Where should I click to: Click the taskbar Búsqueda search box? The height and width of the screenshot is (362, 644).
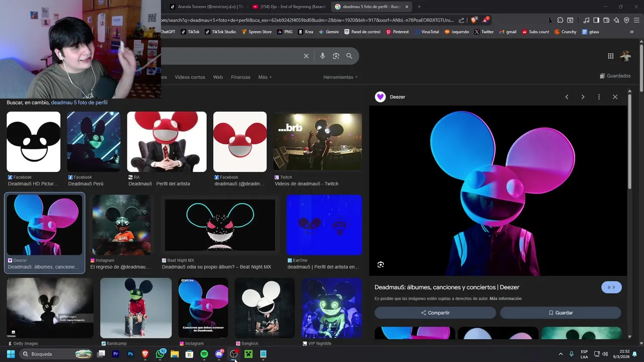point(56,354)
